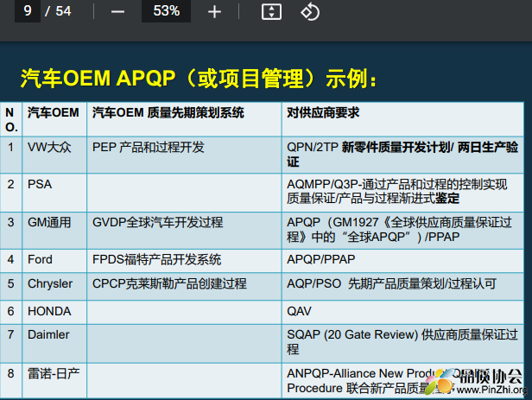The width and height of the screenshot is (532, 400).
Task: Click the header cell 对供应商要求
Action: [x=402, y=119]
